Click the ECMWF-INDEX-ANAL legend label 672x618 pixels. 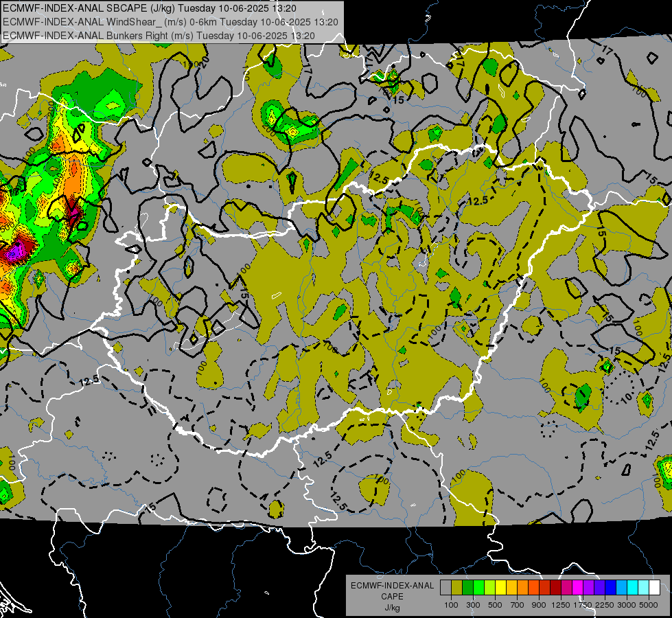[392, 586]
